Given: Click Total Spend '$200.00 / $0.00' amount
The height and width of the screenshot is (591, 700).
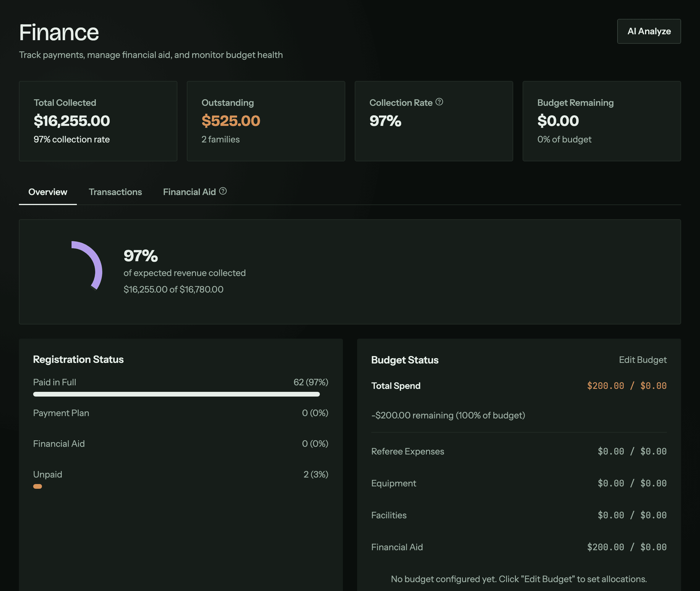Looking at the screenshot, I should coord(627,386).
